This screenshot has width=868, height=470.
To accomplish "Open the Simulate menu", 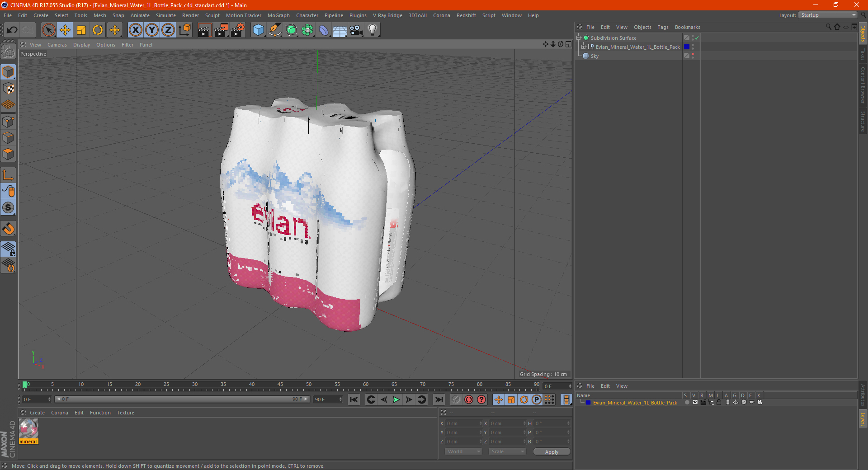I will (x=166, y=15).
